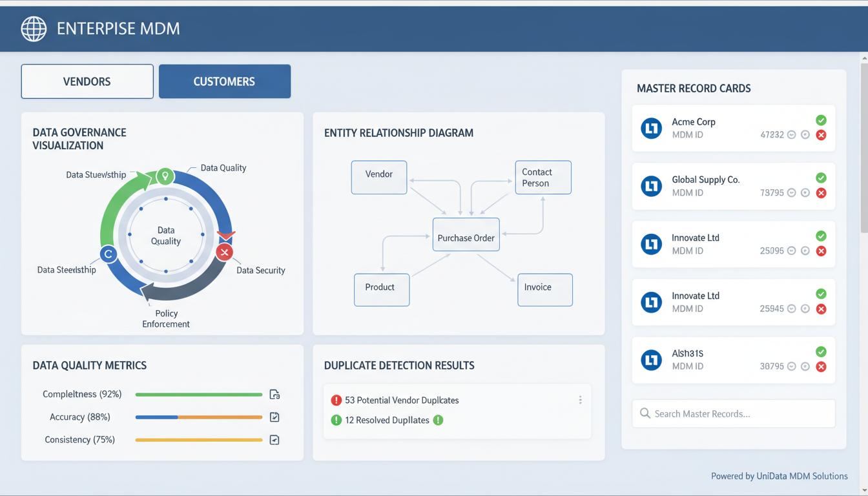Open the CUSTOMERS tab
Screen dimensions: 868x496
click(224, 81)
